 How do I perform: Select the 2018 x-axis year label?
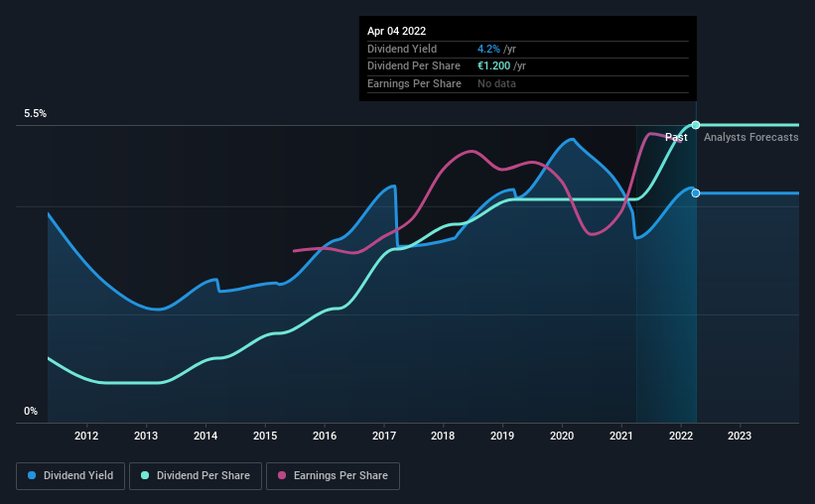(x=443, y=436)
